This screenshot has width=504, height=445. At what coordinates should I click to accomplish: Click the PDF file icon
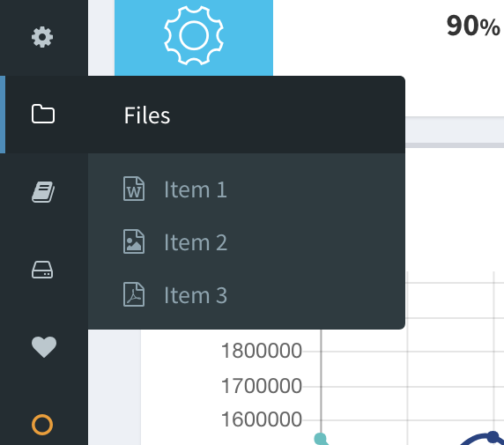[x=134, y=294]
